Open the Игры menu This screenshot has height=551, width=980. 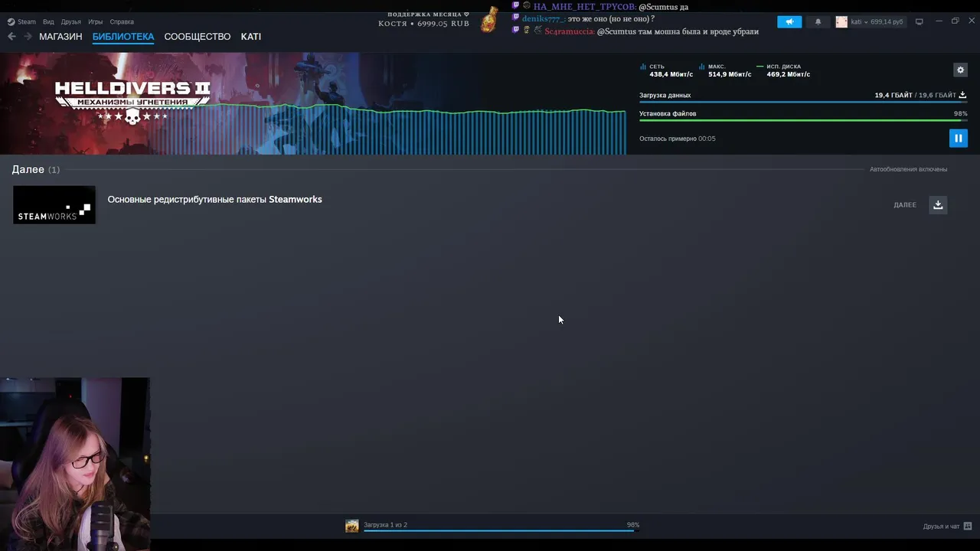[x=96, y=21]
